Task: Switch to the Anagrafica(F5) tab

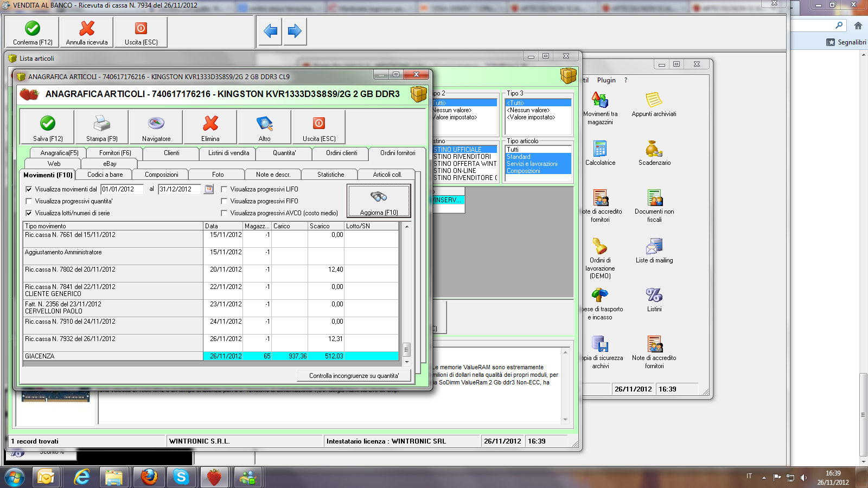Action: [59, 153]
